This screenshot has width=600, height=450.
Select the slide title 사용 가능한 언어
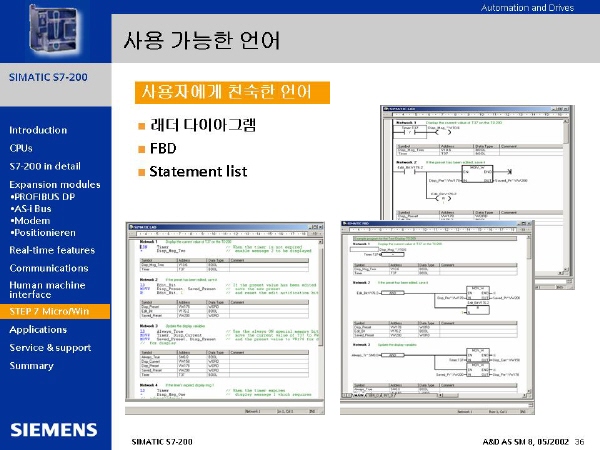[x=202, y=41]
